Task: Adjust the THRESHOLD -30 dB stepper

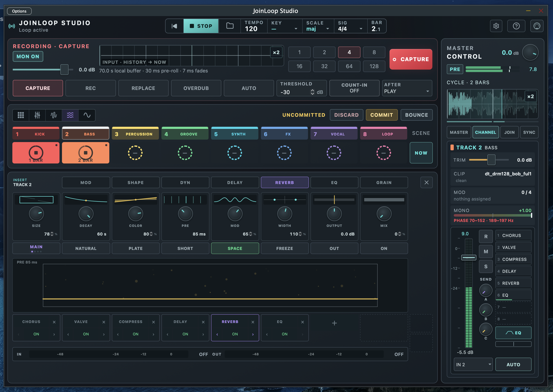Action: point(312,92)
